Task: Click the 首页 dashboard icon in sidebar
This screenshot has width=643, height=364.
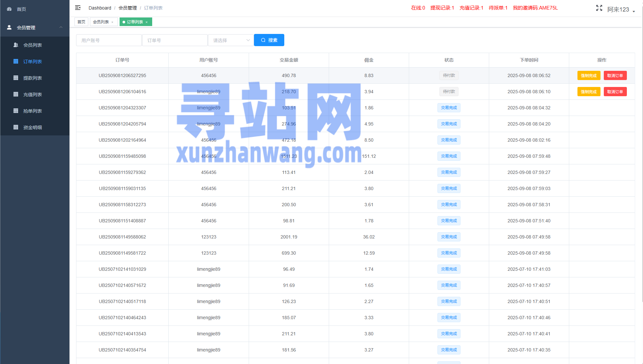Action: point(9,9)
